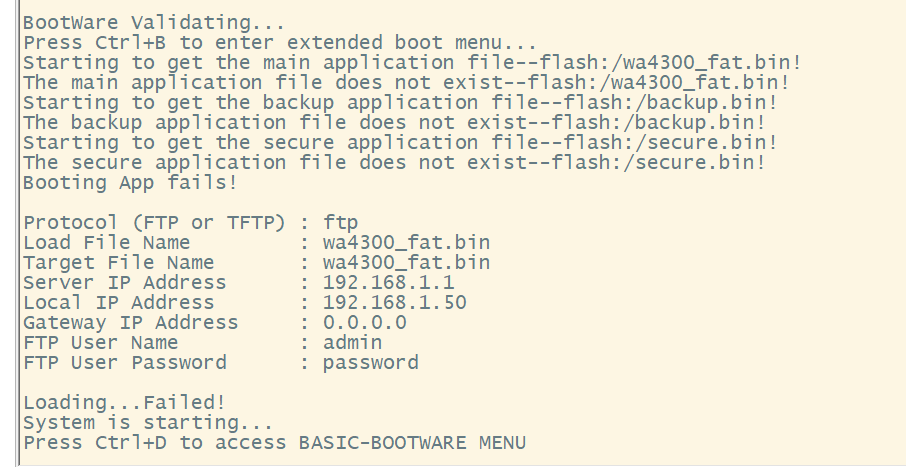Click the Server IP Address 192.168.1.1
Screen dimensions: 906x467
(x=388, y=282)
